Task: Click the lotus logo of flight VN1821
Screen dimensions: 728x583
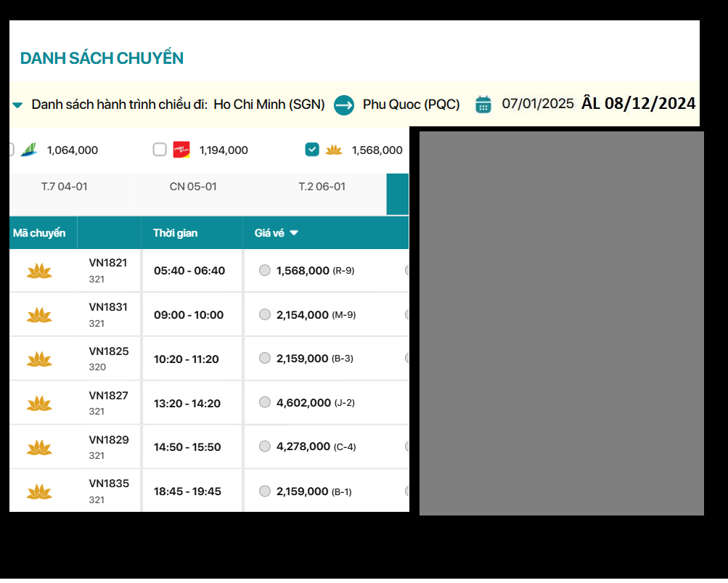Action: point(39,271)
